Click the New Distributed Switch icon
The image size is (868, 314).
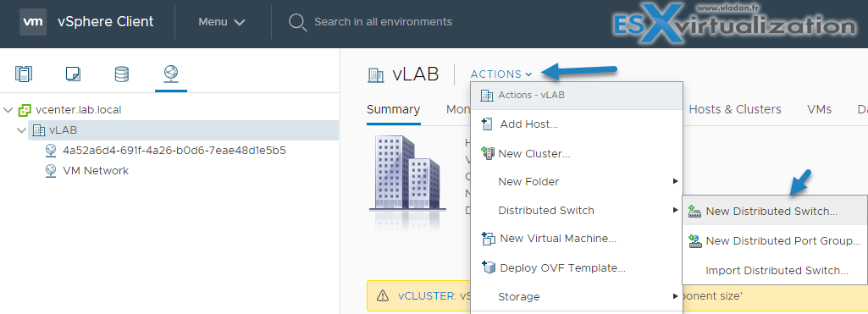click(x=694, y=212)
